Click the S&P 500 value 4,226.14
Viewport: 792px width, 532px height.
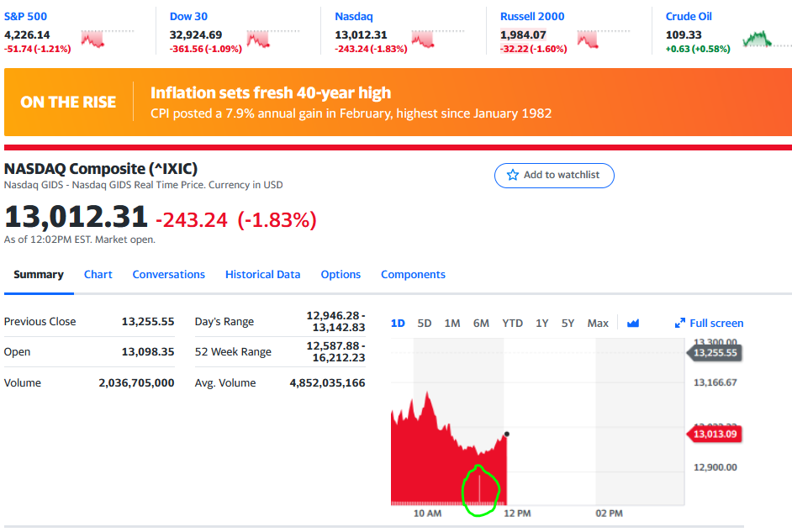(27, 34)
